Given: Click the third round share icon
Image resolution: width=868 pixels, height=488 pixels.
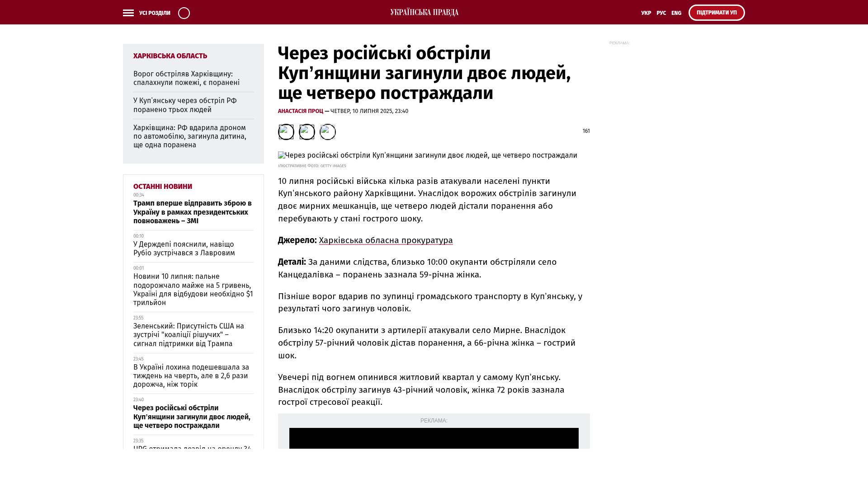Looking at the screenshot, I should coord(328,132).
